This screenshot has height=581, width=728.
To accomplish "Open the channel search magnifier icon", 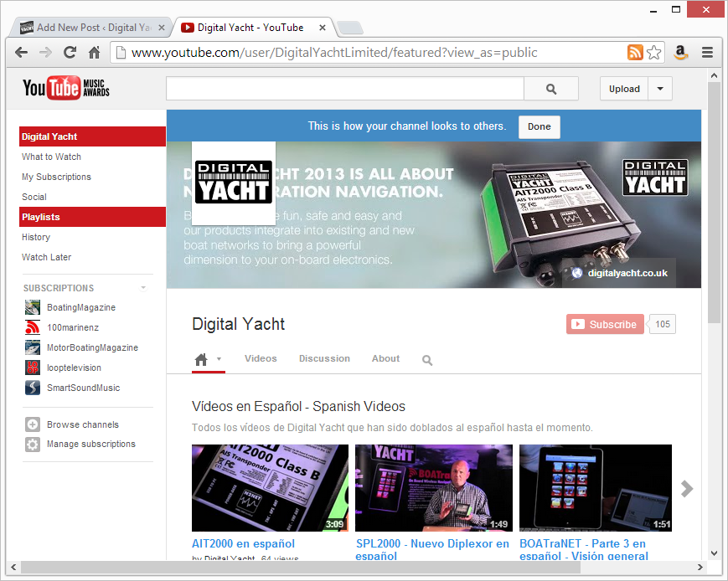I will [x=427, y=360].
